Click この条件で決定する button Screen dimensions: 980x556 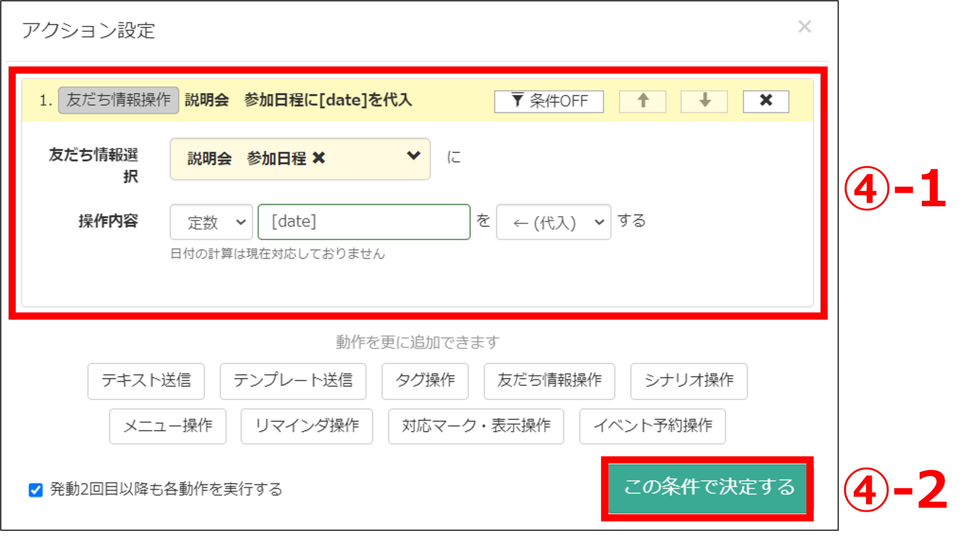click(708, 489)
